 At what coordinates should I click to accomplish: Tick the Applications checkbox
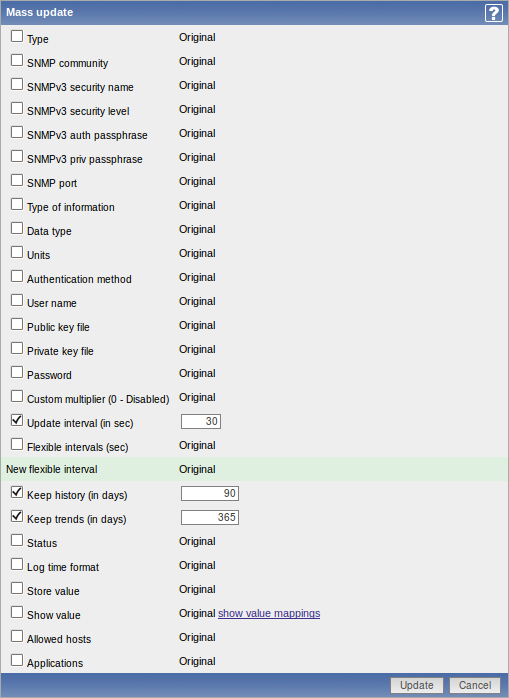[17, 660]
